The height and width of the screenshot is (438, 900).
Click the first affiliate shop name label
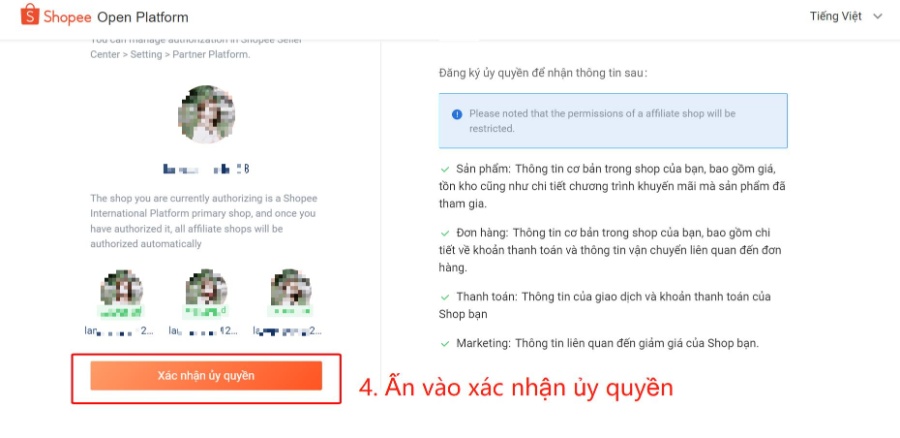119,331
